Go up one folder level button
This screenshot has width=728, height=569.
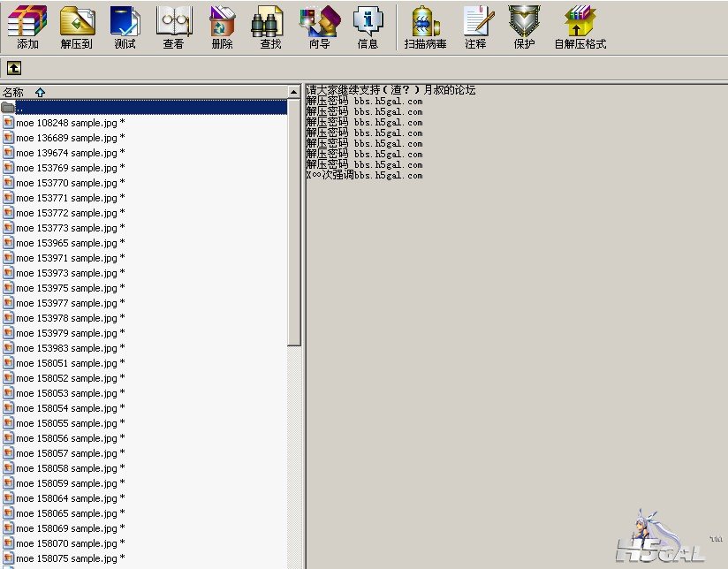point(14,68)
